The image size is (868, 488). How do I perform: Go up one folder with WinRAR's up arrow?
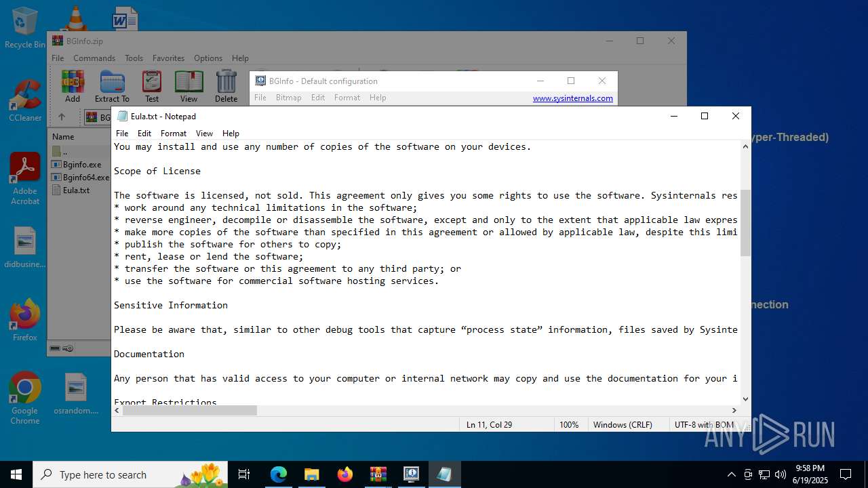pyautogui.click(x=61, y=117)
